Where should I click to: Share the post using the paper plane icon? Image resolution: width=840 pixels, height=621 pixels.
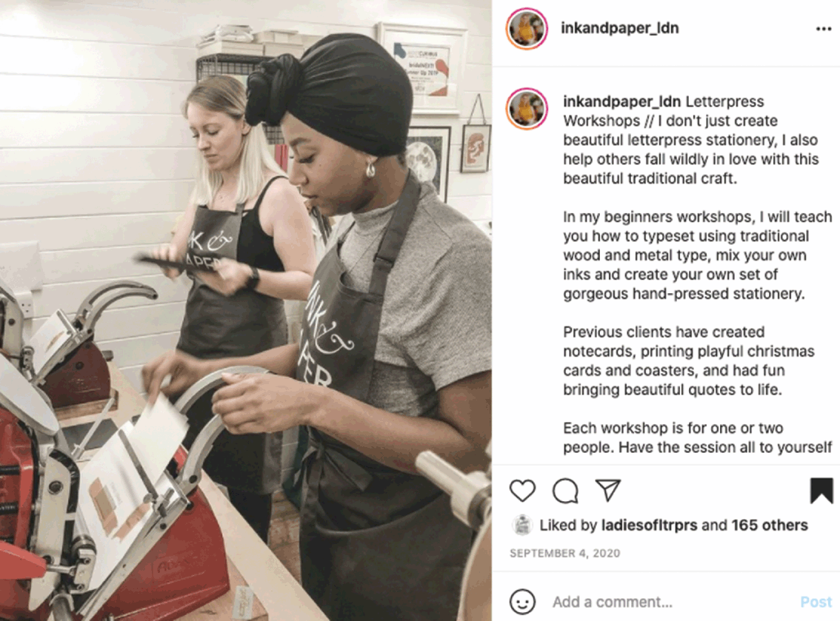pyautogui.click(x=608, y=490)
